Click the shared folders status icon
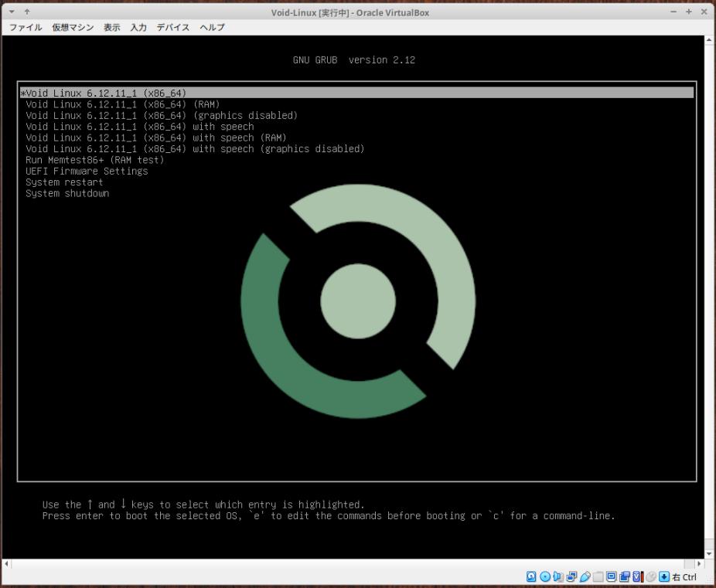Screen dimensions: 716x588 tap(598, 576)
